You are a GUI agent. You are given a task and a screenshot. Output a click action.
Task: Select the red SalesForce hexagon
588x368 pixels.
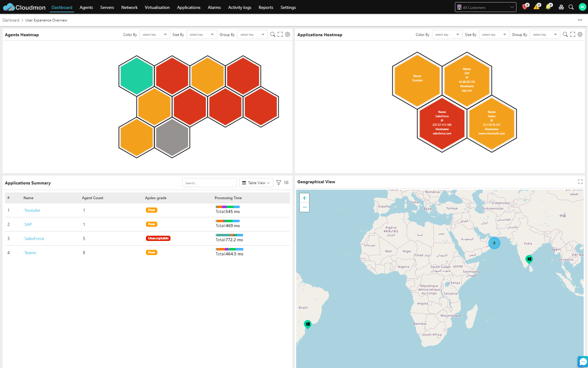[442, 124]
